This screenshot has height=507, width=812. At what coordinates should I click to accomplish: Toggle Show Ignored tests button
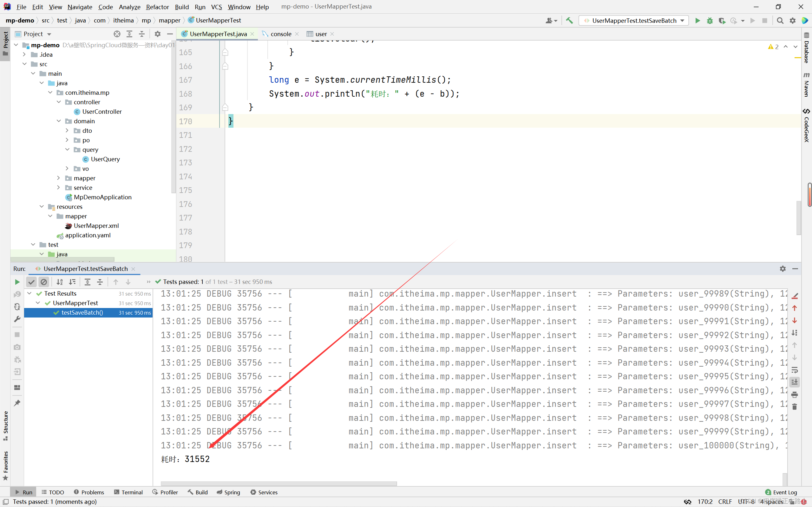point(44,282)
